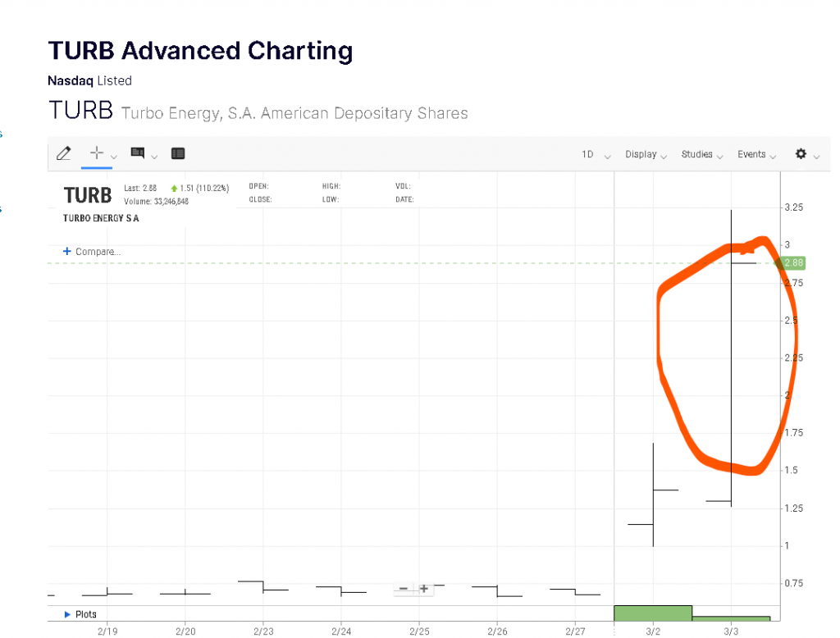Toggle the data table view icon
Image resolution: width=840 pixels, height=638 pixels.
[178, 153]
